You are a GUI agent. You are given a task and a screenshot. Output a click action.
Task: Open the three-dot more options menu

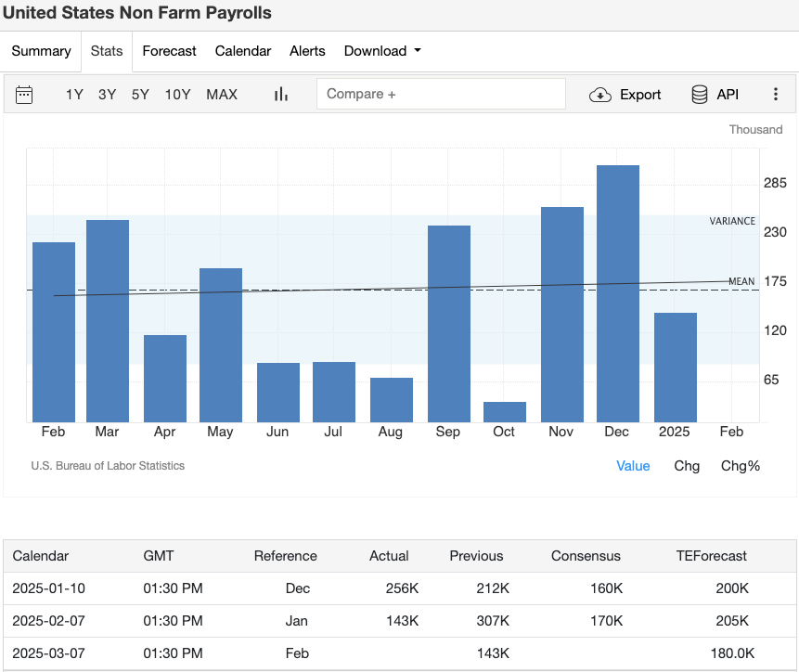click(x=776, y=94)
